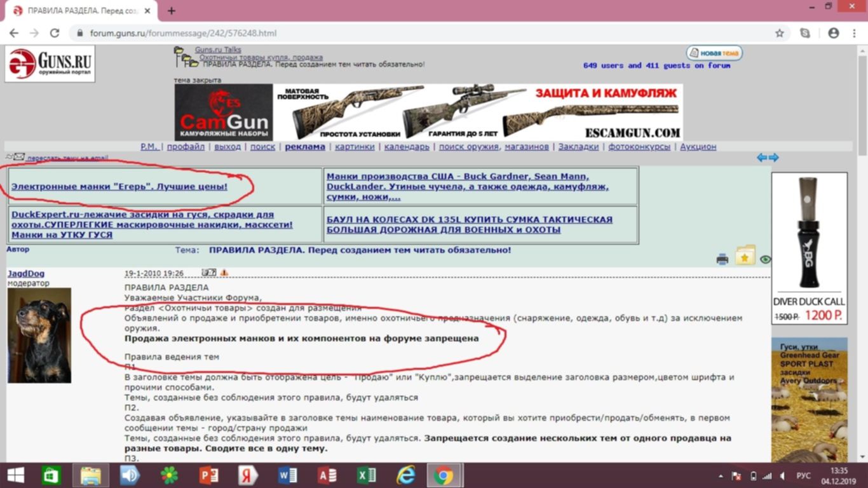Open the Электронные манки "Егерь" ad link

[119, 187]
